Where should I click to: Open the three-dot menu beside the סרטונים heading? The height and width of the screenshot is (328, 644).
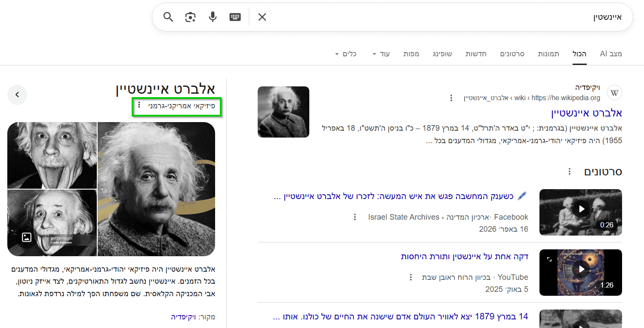(x=569, y=172)
